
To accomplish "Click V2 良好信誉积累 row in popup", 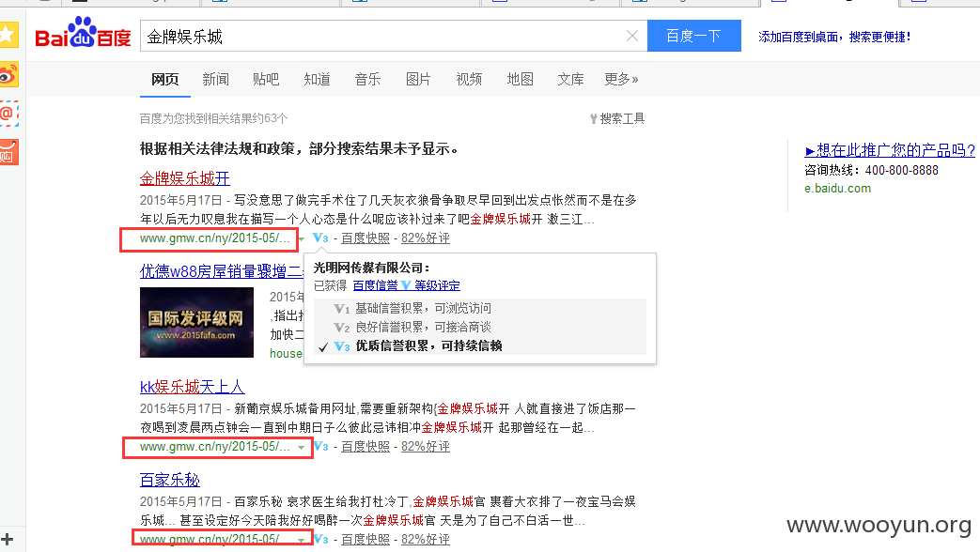I will coord(480,328).
